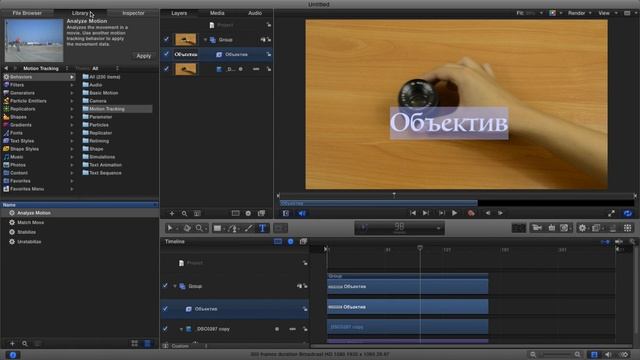Open the Add Filter toolbar icon
640x360 pixels.
tap(596, 228)
